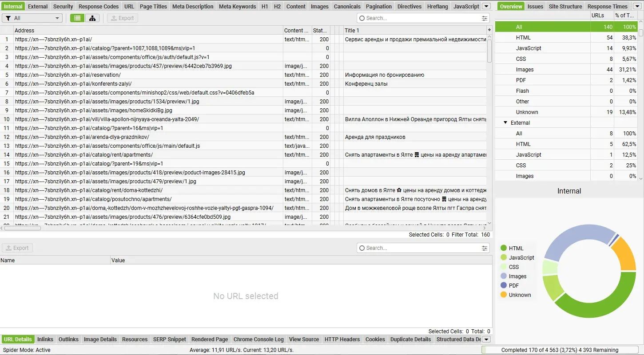Viewport: 644px width, 355px height.
Task: Collapse the External tree section
Action: 505,123
